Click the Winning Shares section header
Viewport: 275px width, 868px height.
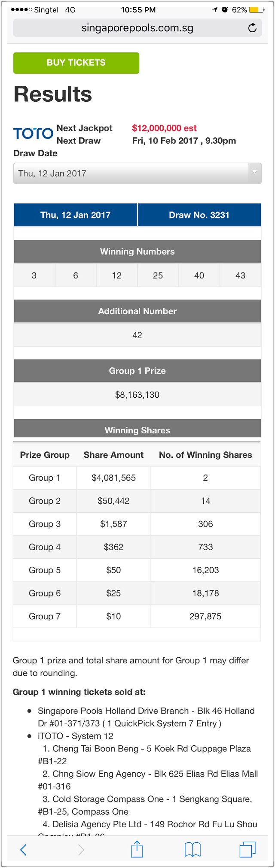pyautogui.click(x=137, y=430)
